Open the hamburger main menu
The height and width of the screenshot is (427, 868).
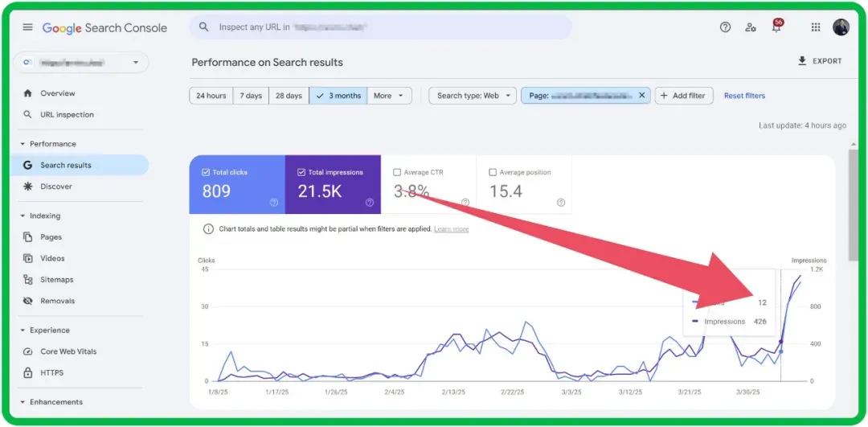pyautogui.click(x=28, y=27)
